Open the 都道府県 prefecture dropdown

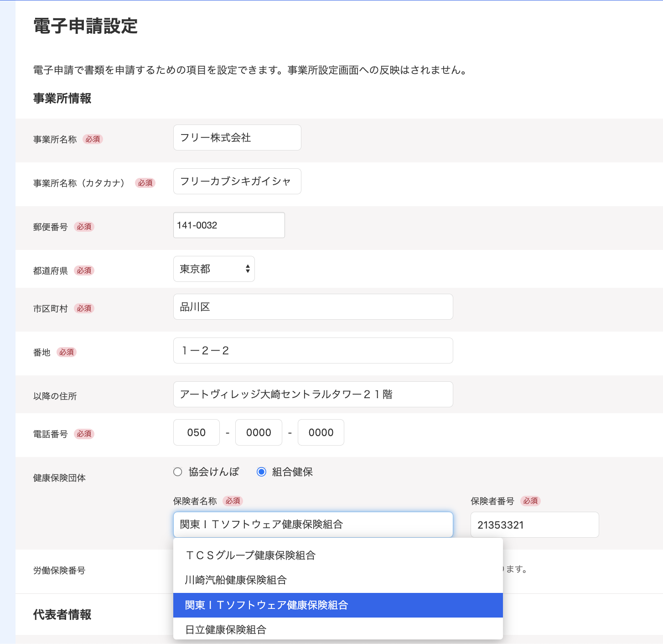coord(214,269)
